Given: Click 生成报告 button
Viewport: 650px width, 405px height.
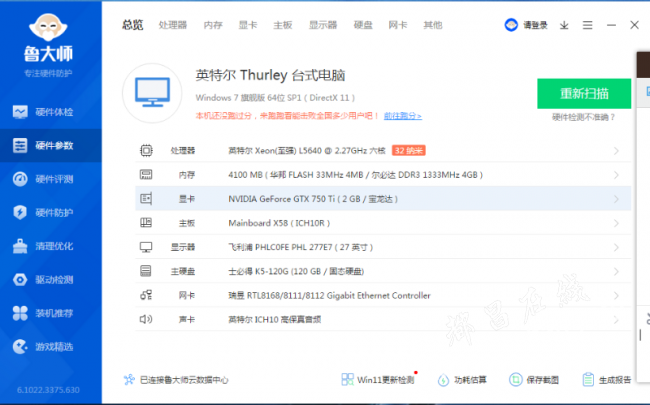Looking at the screenshot, I should [x=606, y=380].
